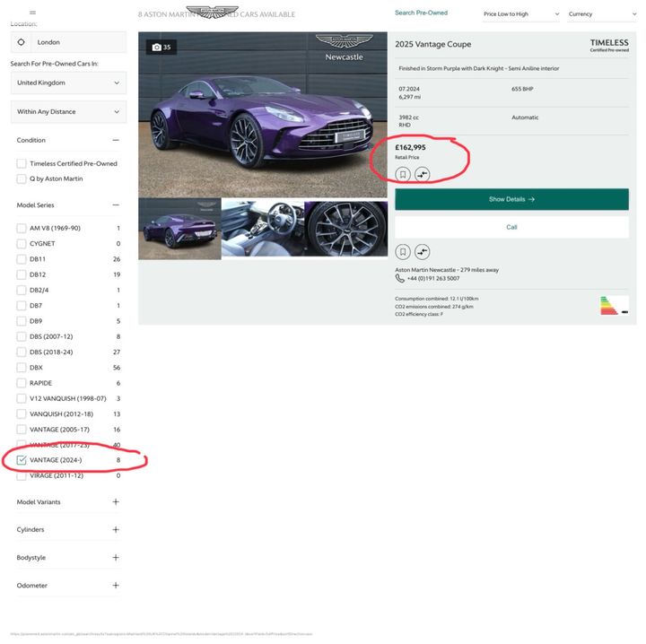Click the dealer phone number +44 (0)191 263 5007

(433, 278)
